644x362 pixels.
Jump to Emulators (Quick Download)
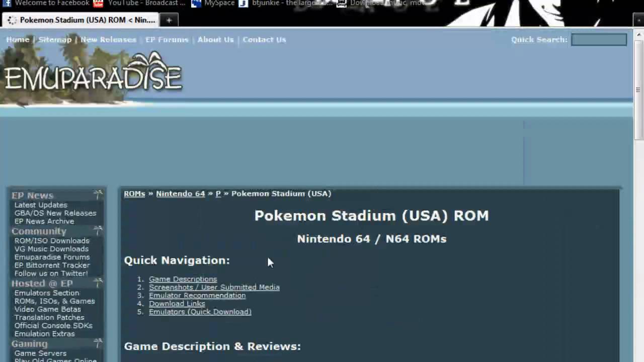[200, 312]
